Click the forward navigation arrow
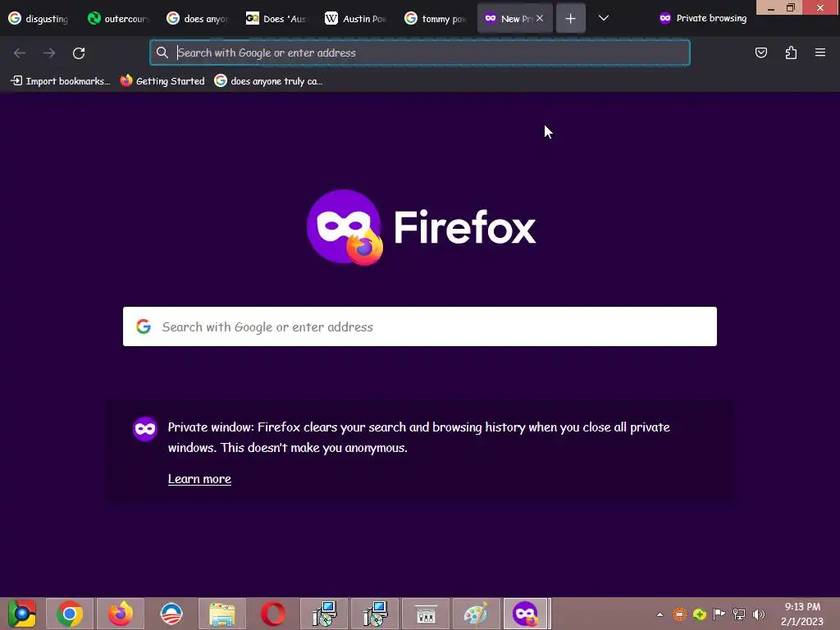Screen dimensions: 840x630 click(x=49, y=52)
